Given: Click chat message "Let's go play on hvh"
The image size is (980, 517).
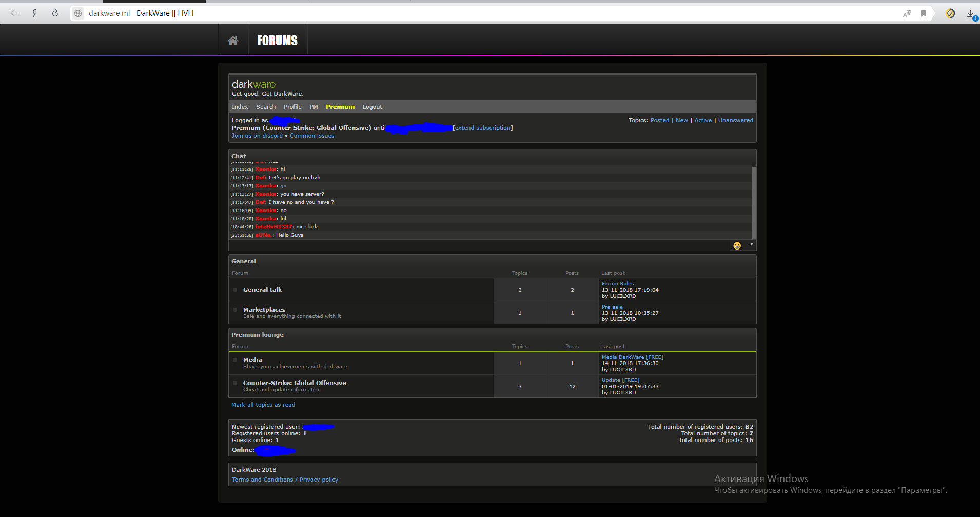Looking at the screenshot, I should pos(295,178).
